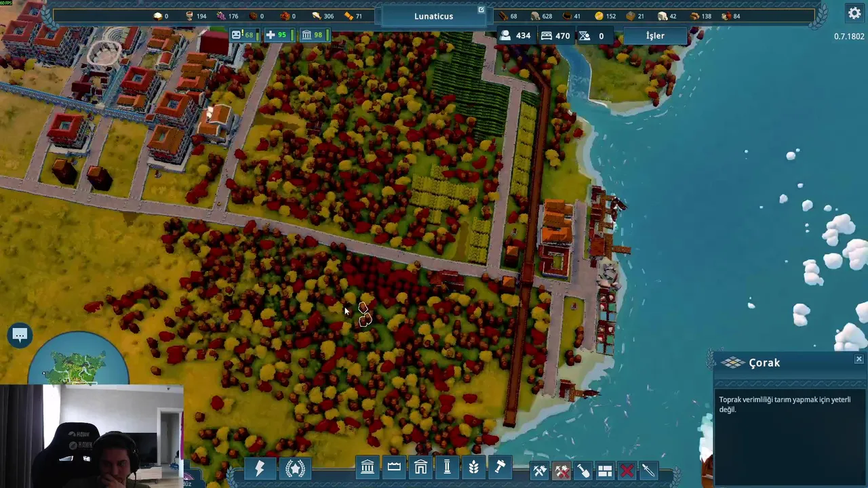Screen dimensions: 868x488
Task: Select the crossed pickaxes tool
Action: pyautogui.click(x=540, y=470)
